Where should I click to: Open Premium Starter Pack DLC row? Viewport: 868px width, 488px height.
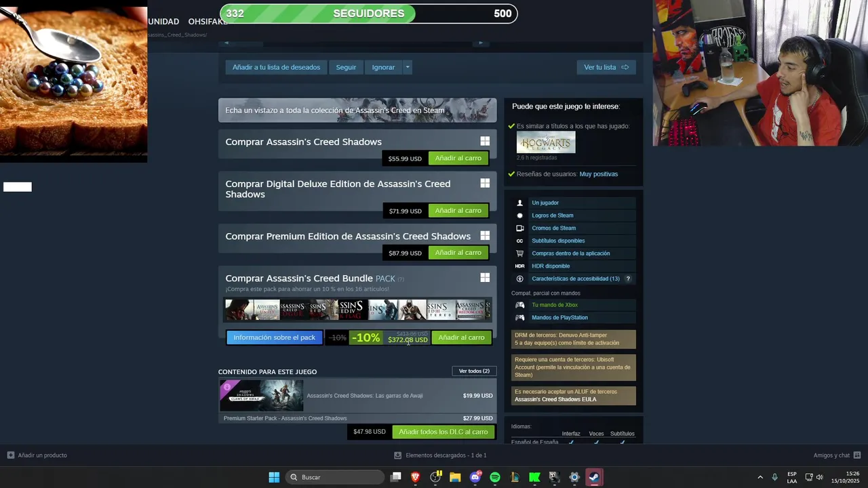pos(357,418)
